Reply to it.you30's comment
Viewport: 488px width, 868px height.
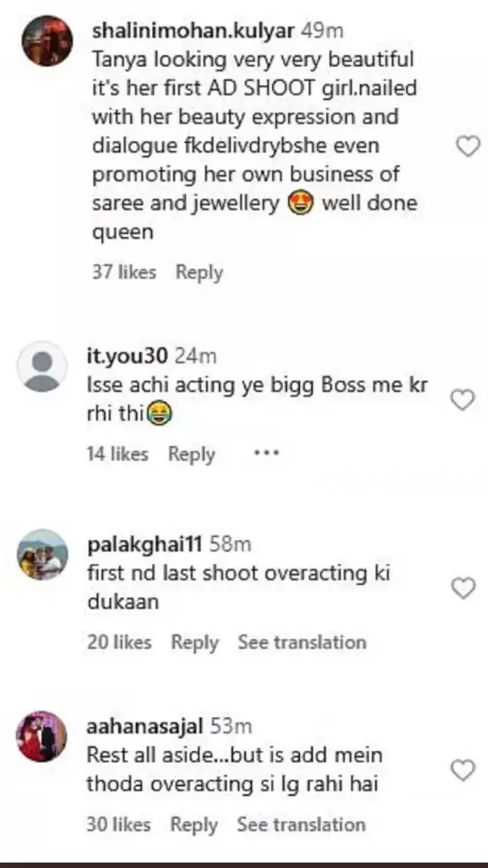tap(191, 454)
